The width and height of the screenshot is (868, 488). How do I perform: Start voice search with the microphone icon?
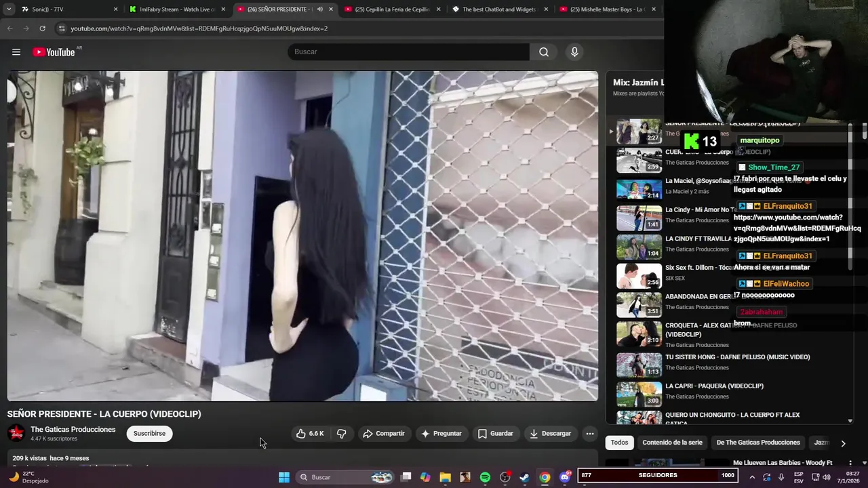[574, 52]
